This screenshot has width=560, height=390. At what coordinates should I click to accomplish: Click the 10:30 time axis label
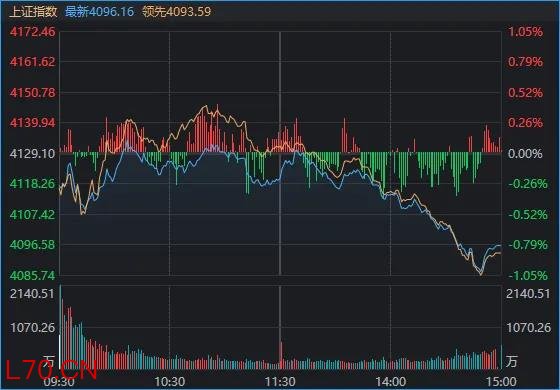[170, 382]
